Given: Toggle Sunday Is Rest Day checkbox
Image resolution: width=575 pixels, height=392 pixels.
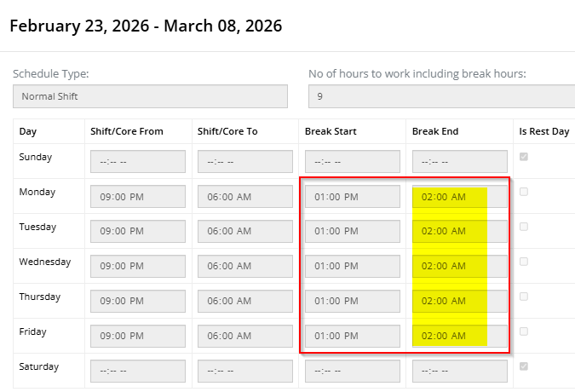Looking at the screenshot, I should coord(524,157).
